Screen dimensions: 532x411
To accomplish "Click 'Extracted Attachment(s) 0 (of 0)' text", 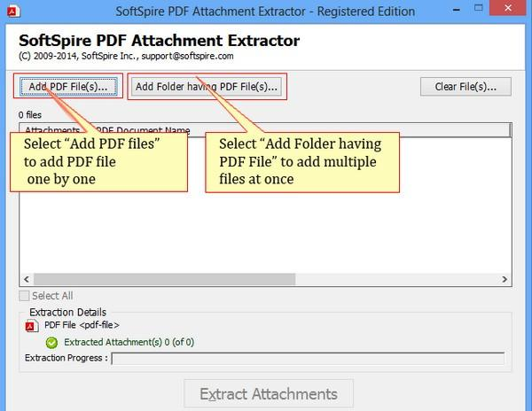I will (129, 342).
